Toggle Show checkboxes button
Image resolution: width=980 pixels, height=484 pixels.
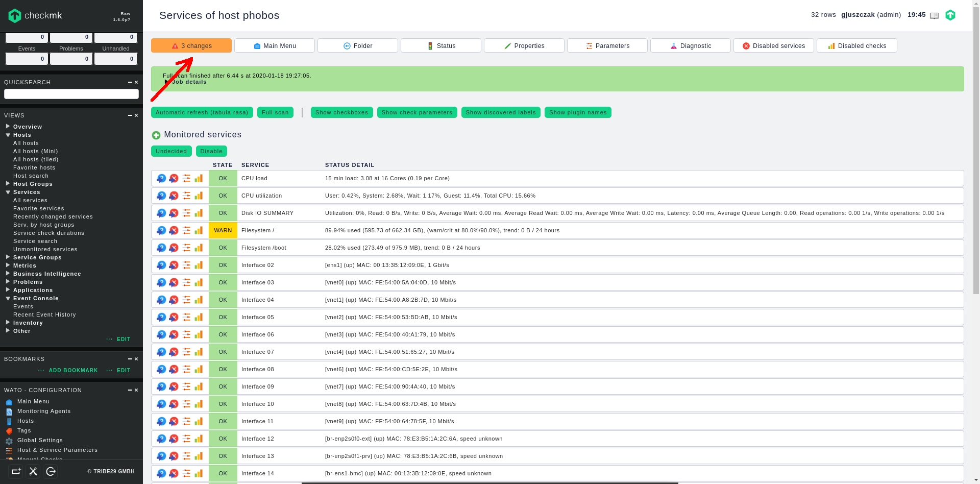(341, 112)
